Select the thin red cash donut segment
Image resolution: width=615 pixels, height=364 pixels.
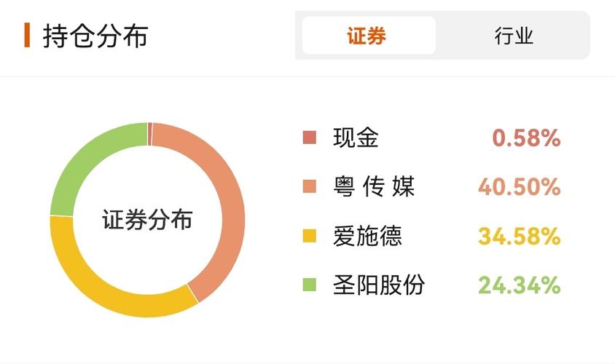[149, 134]
